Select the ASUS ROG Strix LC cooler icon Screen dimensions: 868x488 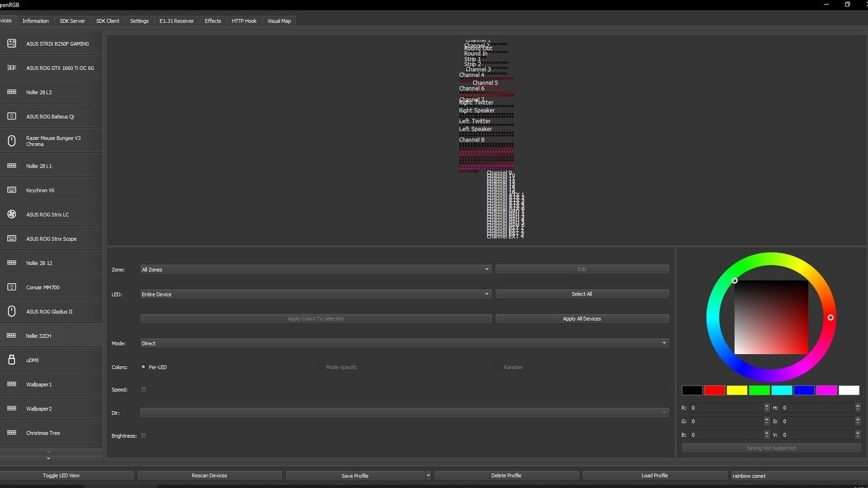point(11,215)
